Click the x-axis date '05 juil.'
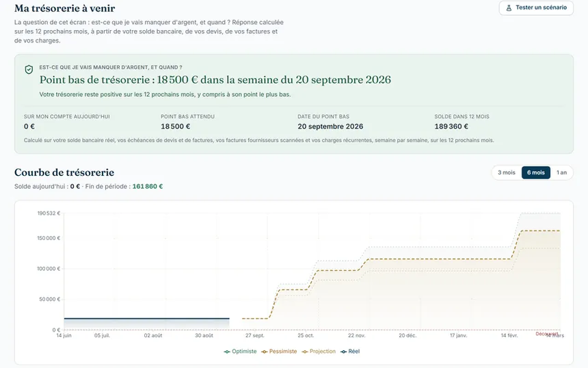The height and width of the screenshot is (368, 588). 102,335
